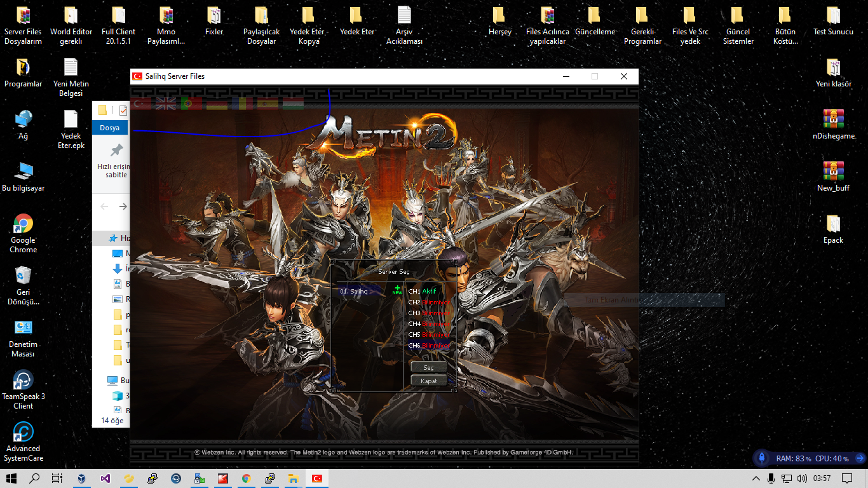Open Yedek Eter.epk file
Viewport: 868px width, 488px height.
pos(71,131)
